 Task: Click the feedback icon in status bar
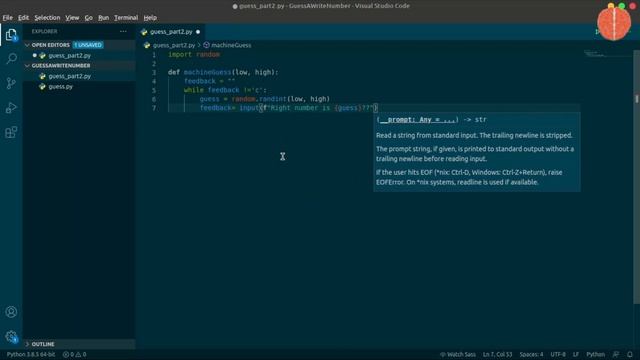pyautogui.click(x=616, y=354)
